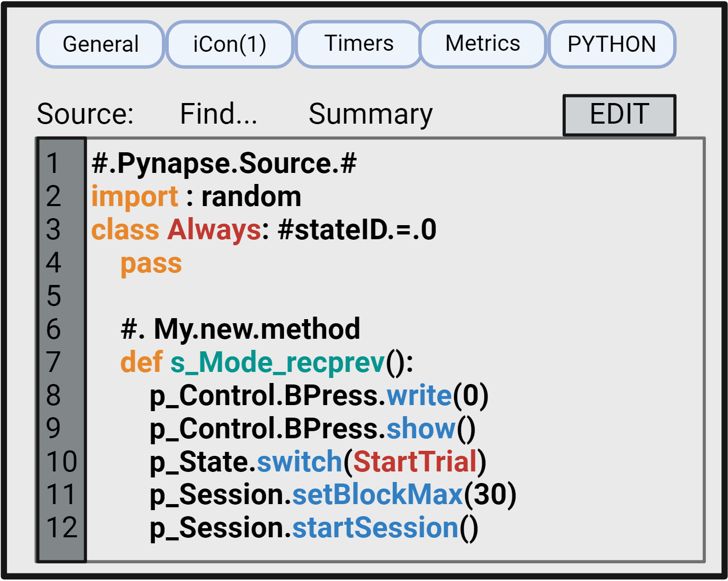
Task: Click the import random line
Action: coord(196,197)
